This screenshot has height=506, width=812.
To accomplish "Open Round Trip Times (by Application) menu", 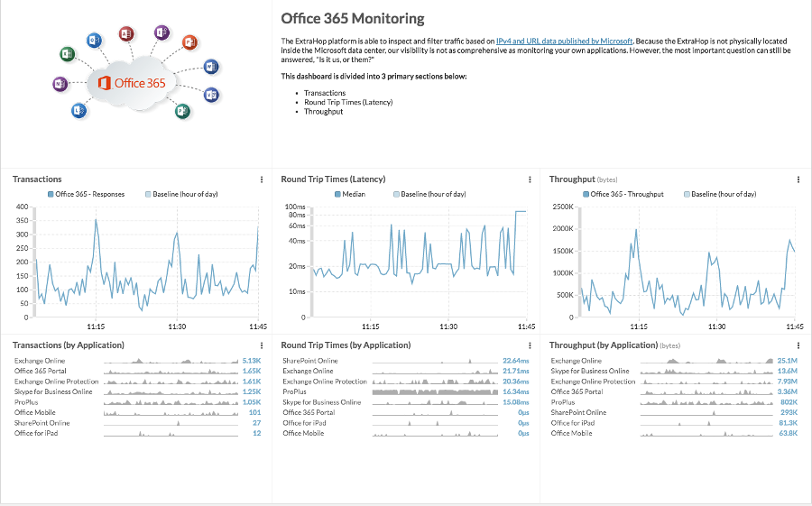I will [530, 345].
